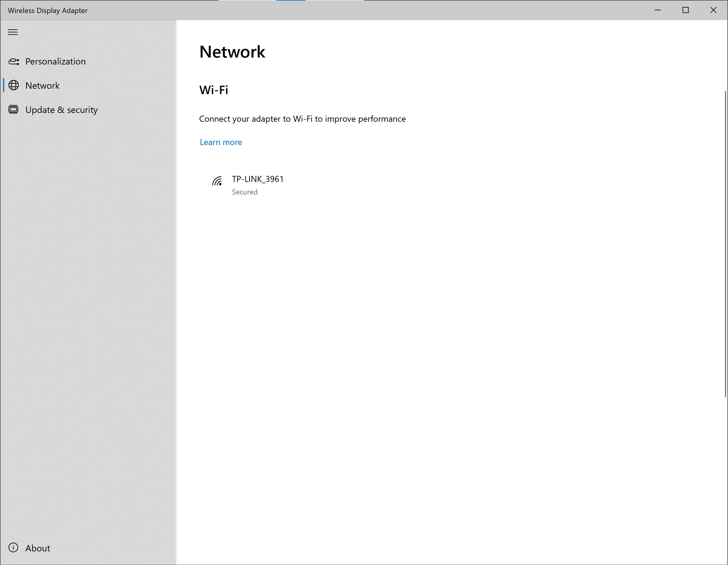Connect to the TP-LINK_3961 network
Image resolution: width=728 pixels, height=565 pixels.
pyautogui.click(x=257, y=179)
